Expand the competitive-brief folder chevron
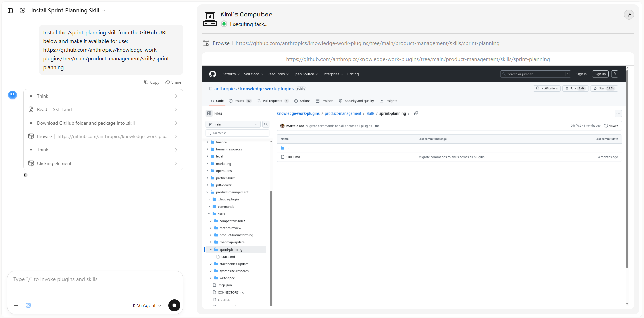 (x=211, y=221)
